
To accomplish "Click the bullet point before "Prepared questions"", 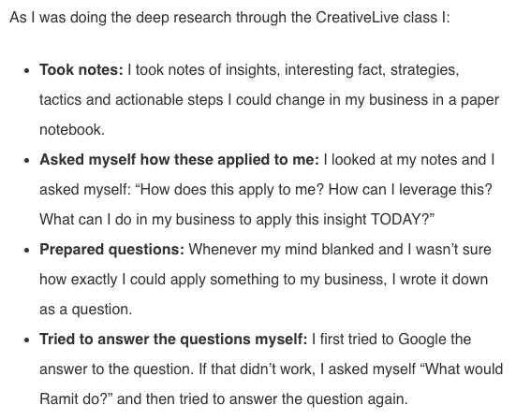I will [27, 251].
